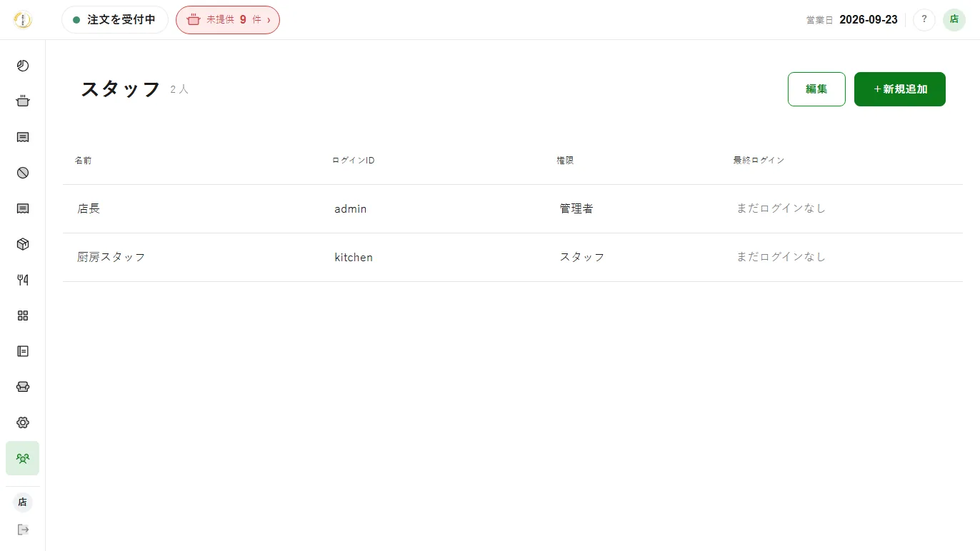Click the 権限 column header

click(x=565, y=161)
